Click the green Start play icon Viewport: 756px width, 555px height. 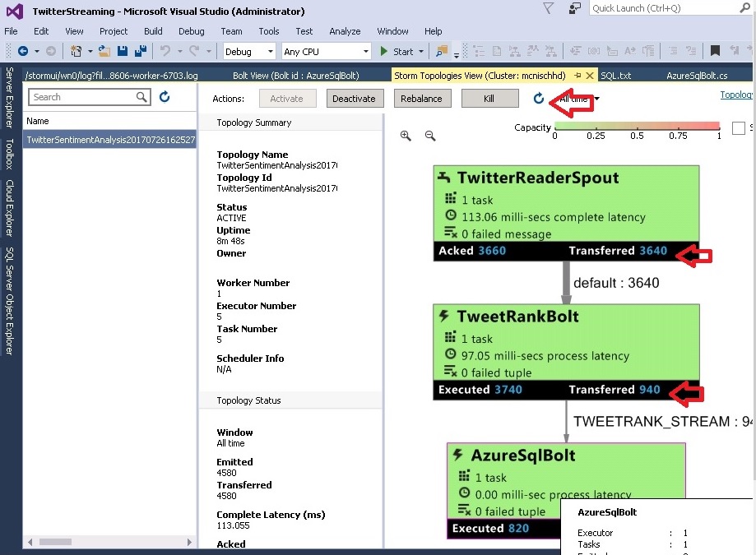384,51
